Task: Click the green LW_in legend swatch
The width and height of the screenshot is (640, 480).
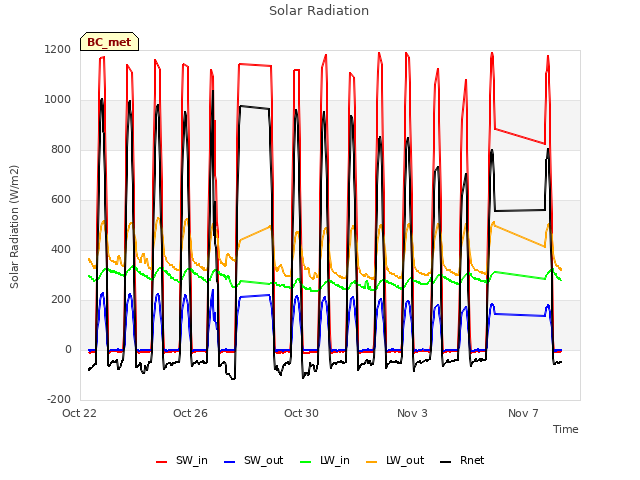Action: click(306, 462)
